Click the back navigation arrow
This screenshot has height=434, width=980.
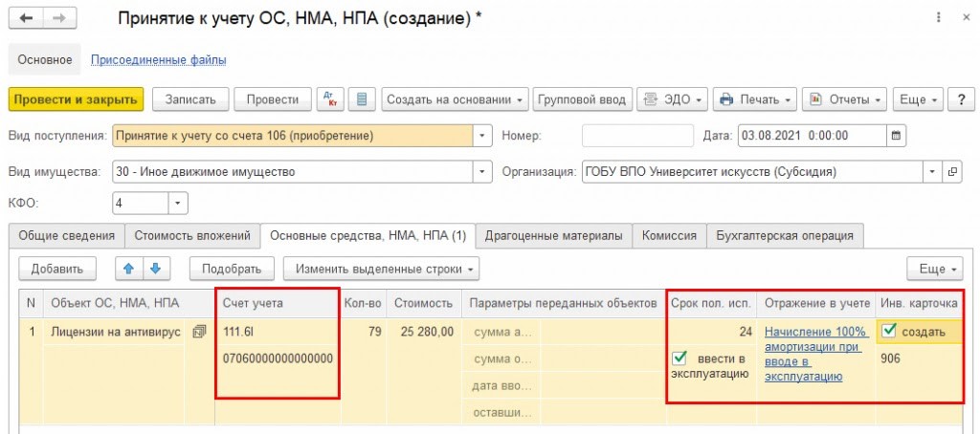point(26,18)
